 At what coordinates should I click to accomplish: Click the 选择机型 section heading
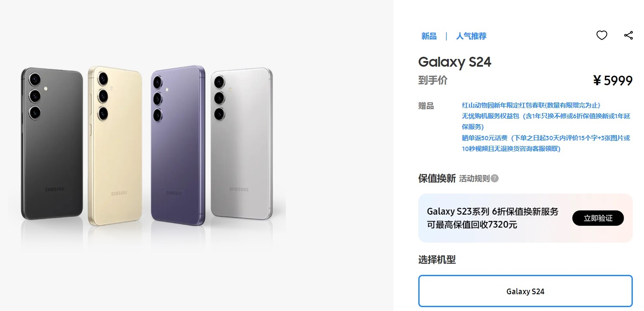coord(436,260)
